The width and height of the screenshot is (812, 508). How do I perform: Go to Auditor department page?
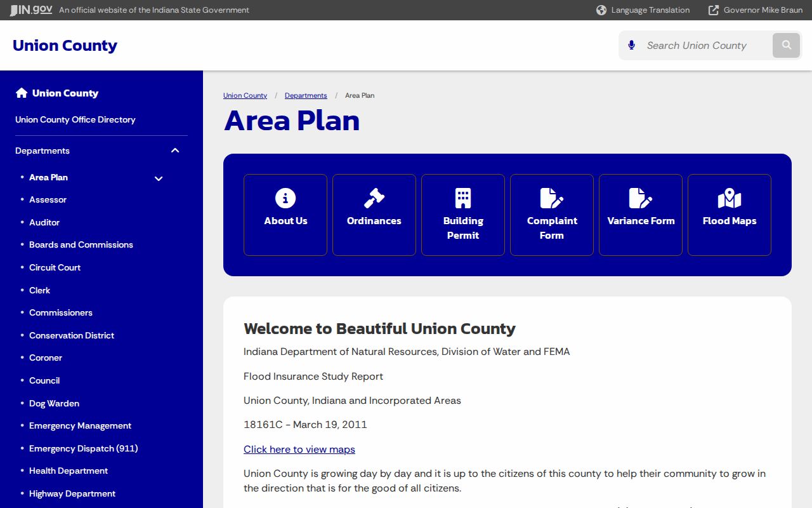(x=44, y=222)
